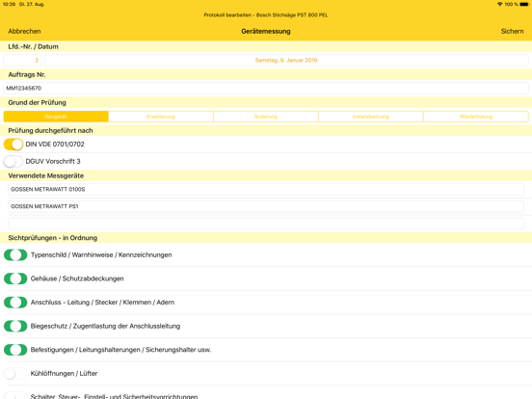Select the empty third Messgeräte field

coord(266,224)
